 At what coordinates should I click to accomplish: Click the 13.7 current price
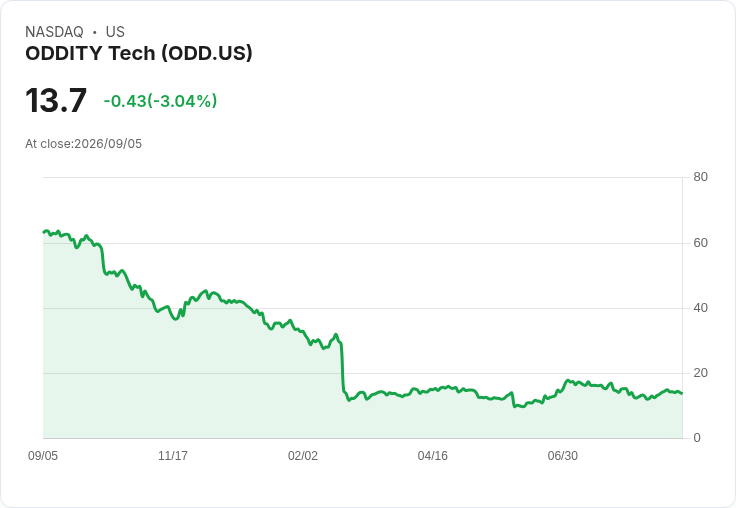click(56, 100)
